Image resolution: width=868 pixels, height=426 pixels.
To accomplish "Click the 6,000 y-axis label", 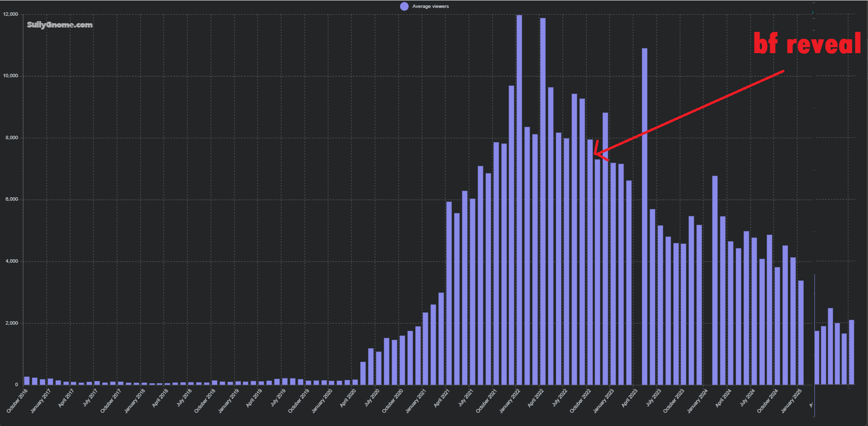I will click(12, 199).
